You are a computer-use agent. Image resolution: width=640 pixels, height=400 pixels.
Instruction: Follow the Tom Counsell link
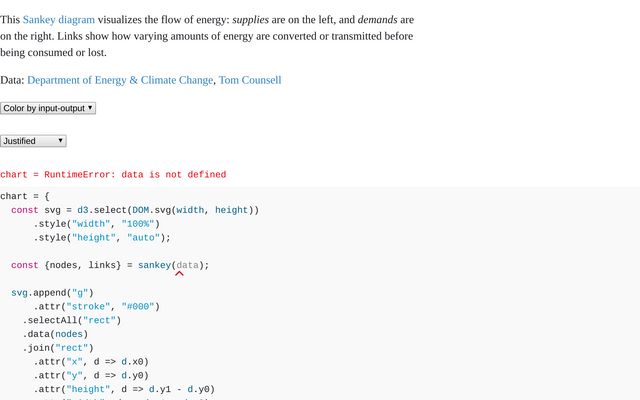250,80
